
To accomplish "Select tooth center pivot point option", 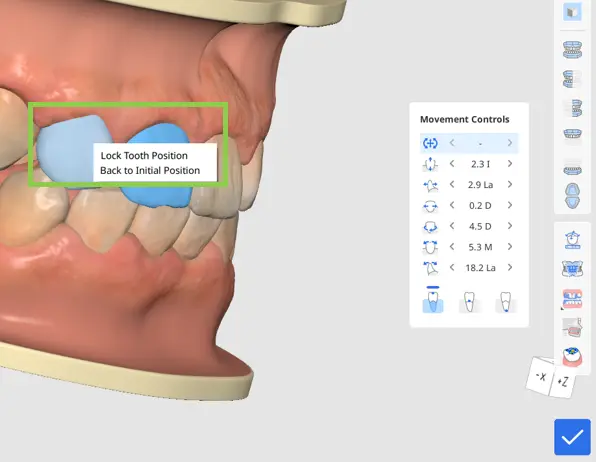I will 469,302.
